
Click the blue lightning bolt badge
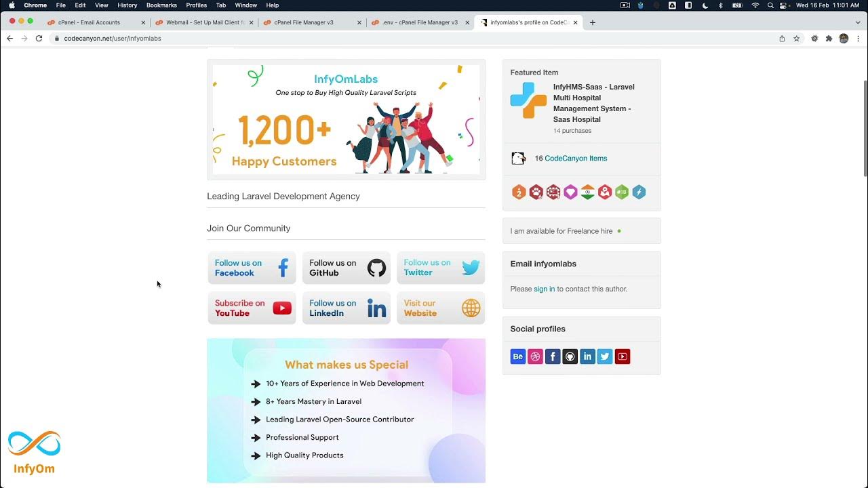(x=639, y=192)
